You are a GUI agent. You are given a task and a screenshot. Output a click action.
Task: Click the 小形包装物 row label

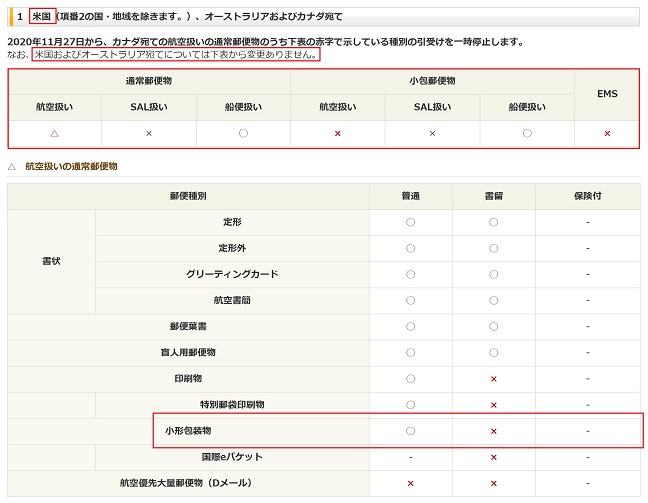(188, 431)
